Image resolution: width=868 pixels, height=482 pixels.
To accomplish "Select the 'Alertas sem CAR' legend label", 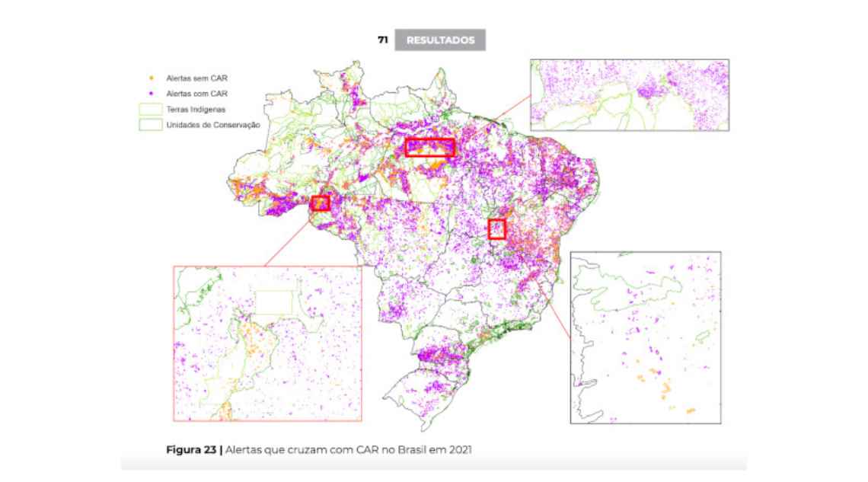I will pos(197,78).
